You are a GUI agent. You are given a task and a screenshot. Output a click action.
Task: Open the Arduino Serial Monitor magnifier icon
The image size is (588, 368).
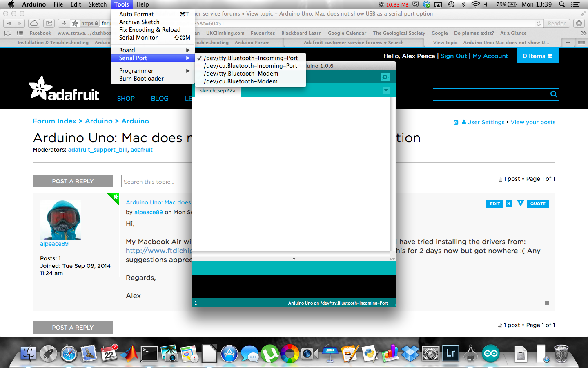click(x=385, y=77)
